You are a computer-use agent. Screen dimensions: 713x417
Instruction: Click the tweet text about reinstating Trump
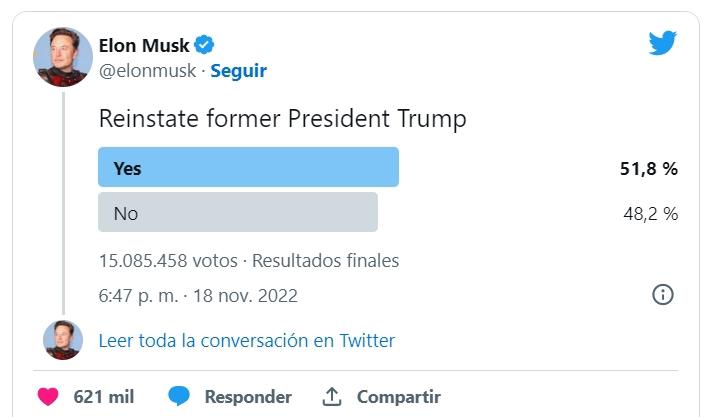(x=282, y=119)
